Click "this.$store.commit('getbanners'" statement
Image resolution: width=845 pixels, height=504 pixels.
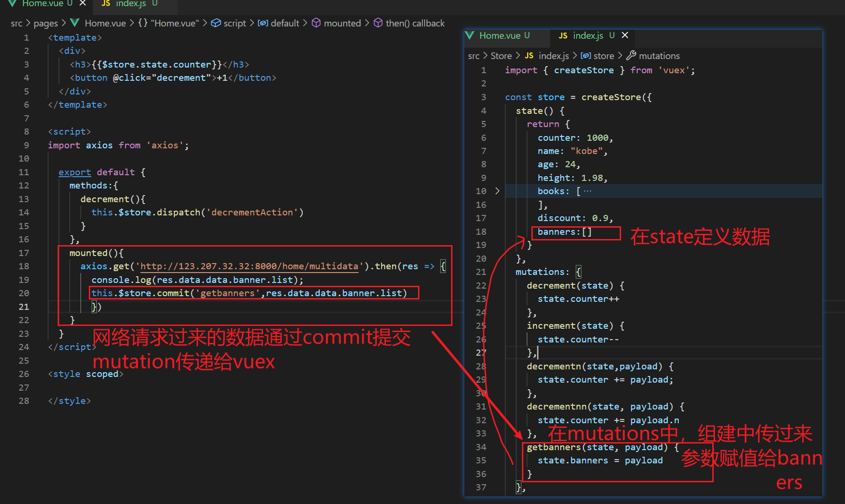click(249, 293)
